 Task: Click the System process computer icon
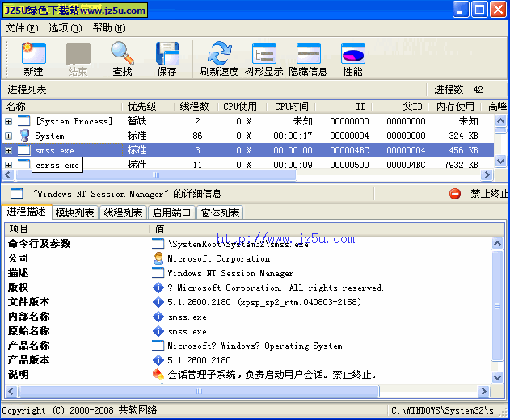click(24, 136)
